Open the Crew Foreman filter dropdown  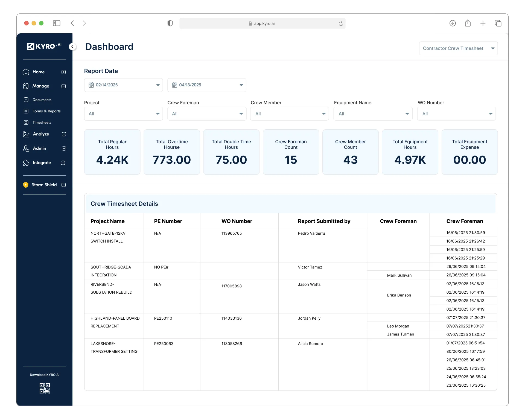[207, 114]
